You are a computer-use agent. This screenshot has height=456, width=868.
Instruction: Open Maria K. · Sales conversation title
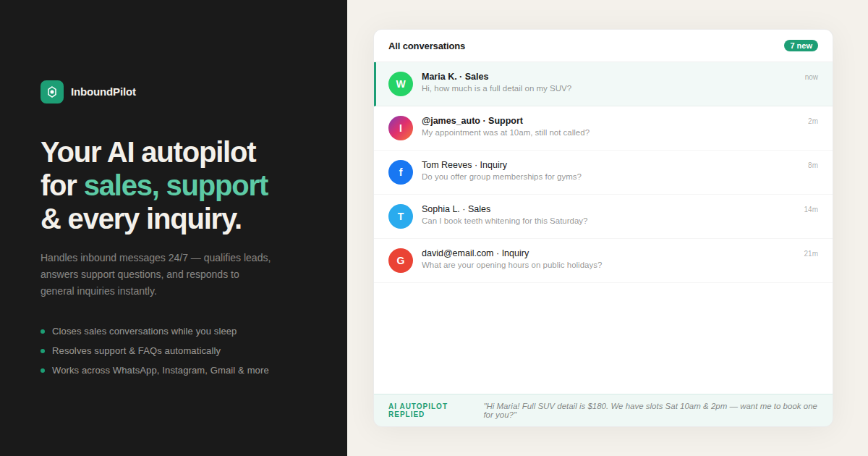coord(455,77)
